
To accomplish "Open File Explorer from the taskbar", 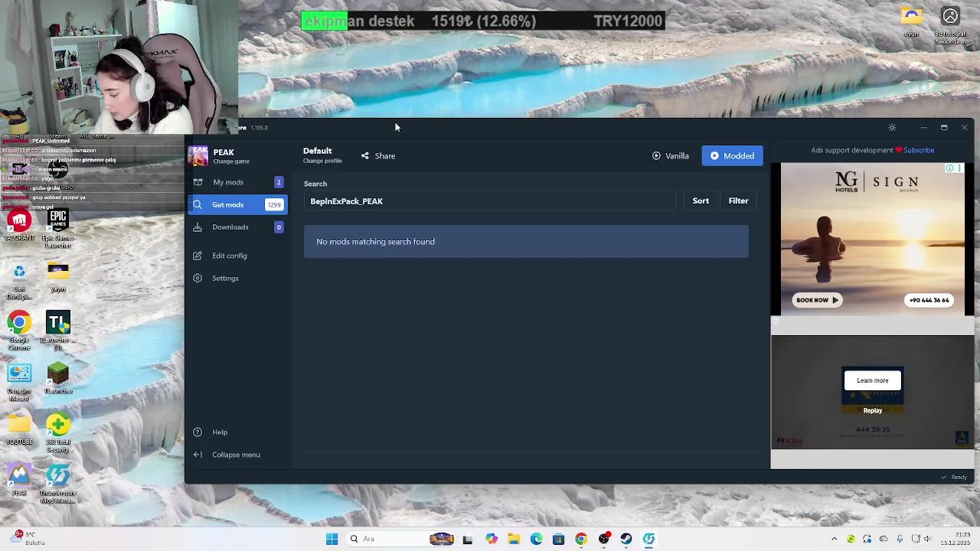I will 514,539.
